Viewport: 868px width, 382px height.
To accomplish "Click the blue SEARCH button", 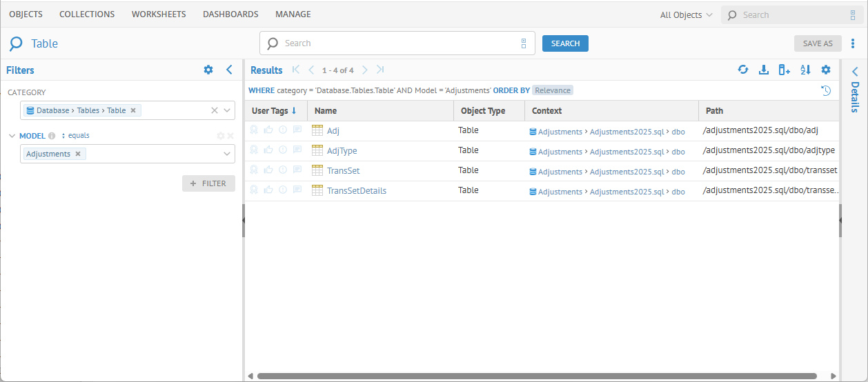I will click(x=565, y=43).
